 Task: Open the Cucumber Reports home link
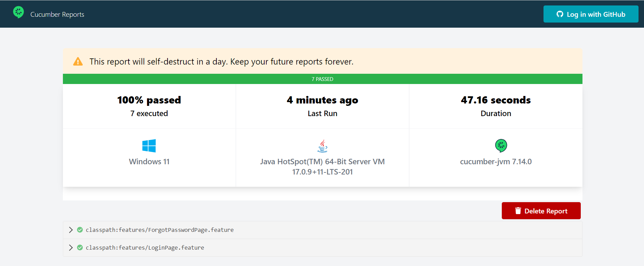[57, 14]
